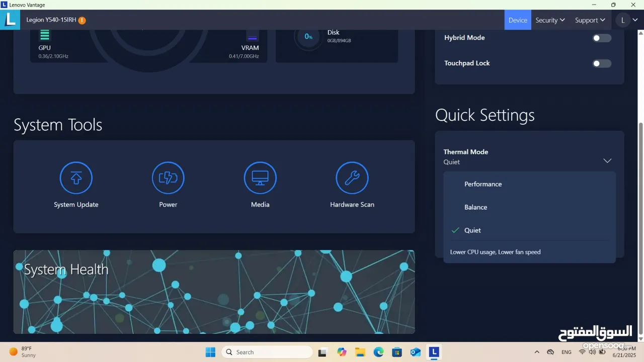
Task: Click the System Tools heading
Action: [58, 125]
